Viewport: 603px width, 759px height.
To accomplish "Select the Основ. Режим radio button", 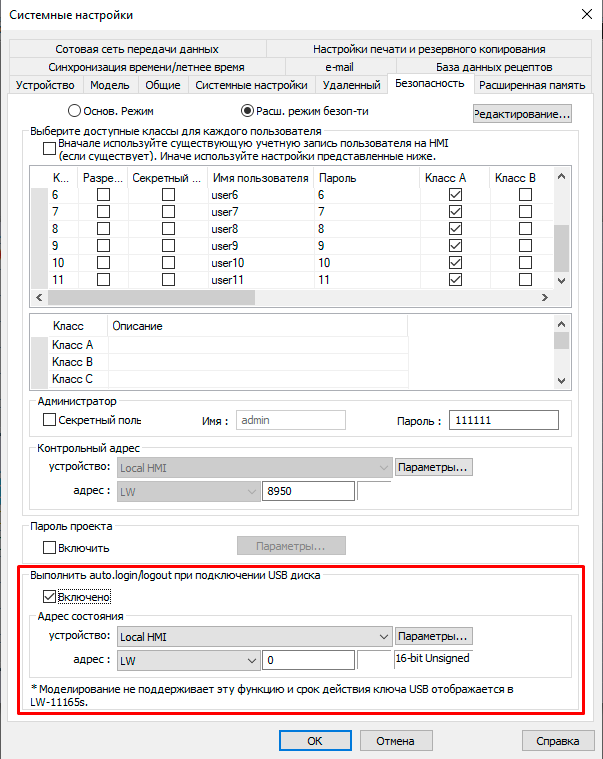I will coord(74,111).
